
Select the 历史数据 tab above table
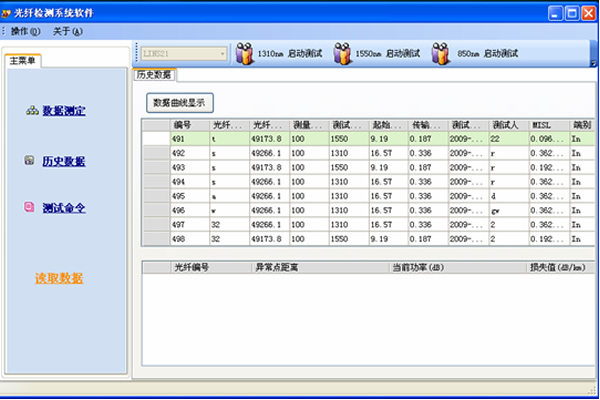(154, 75)
